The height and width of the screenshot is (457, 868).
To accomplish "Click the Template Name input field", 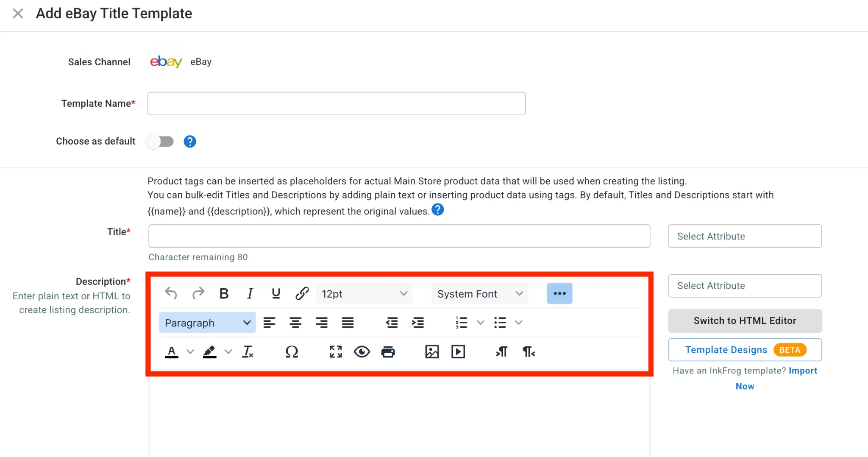I will click(x=337, y=103).
